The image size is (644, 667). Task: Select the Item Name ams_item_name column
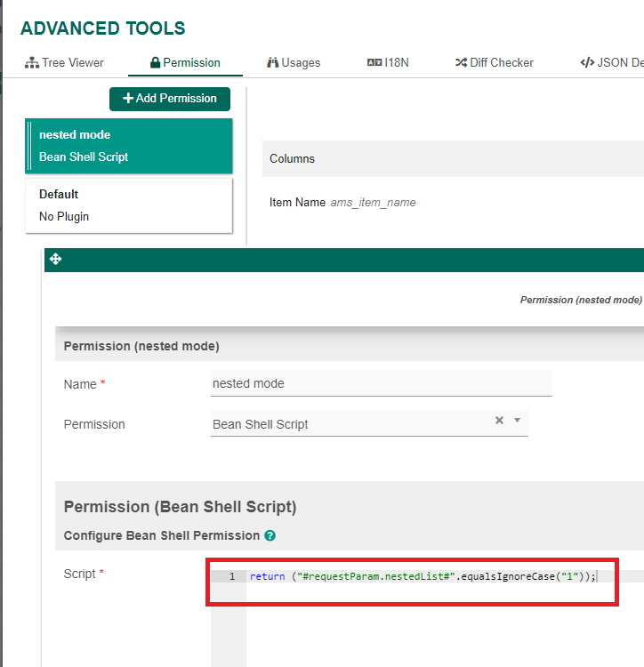pos(342,203)
